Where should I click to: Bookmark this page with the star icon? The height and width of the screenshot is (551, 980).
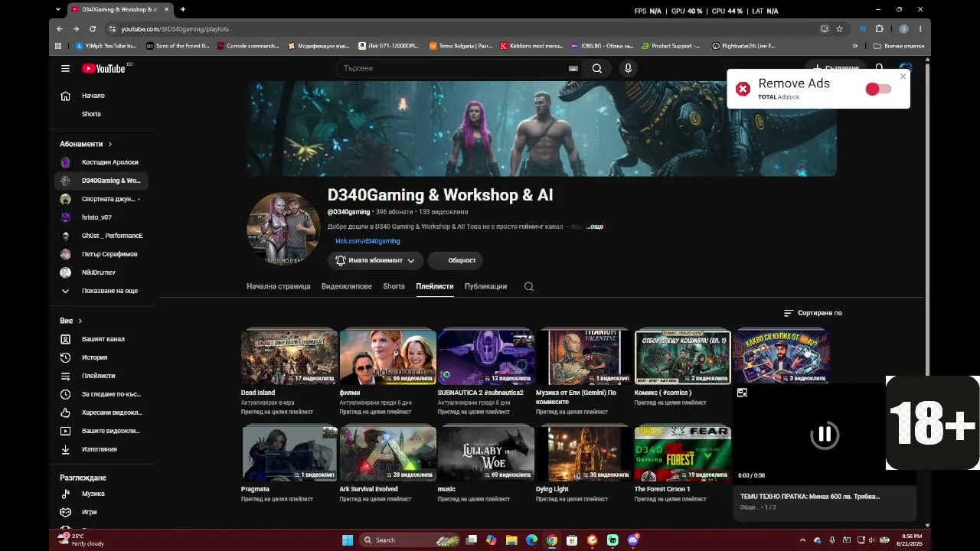click(x=840, y=29)
